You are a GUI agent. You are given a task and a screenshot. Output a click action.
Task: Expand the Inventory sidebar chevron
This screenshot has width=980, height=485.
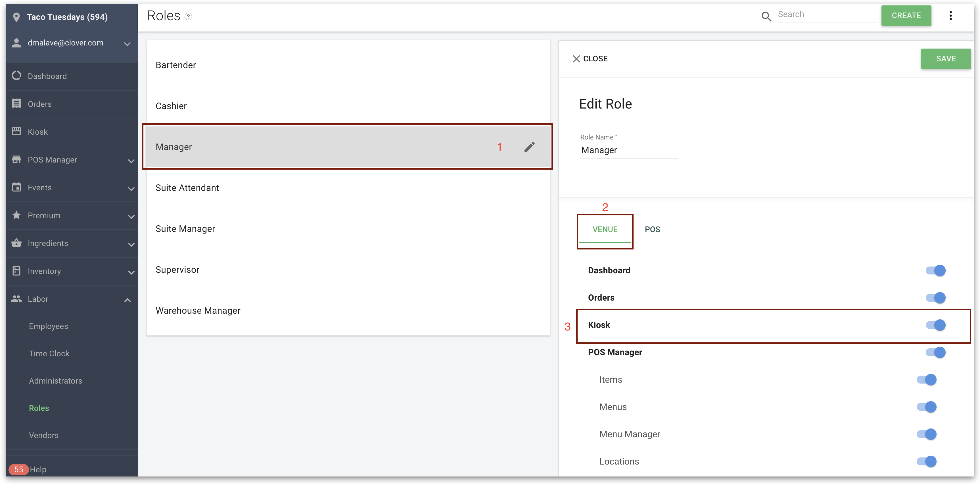pyautogui.click(x=131, y=272)
